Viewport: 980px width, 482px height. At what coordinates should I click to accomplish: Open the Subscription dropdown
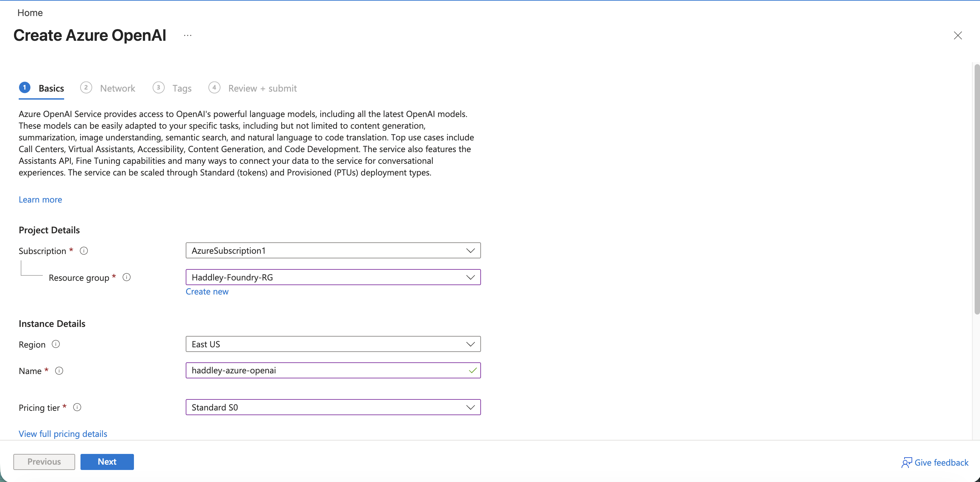(x=470, y=250)
